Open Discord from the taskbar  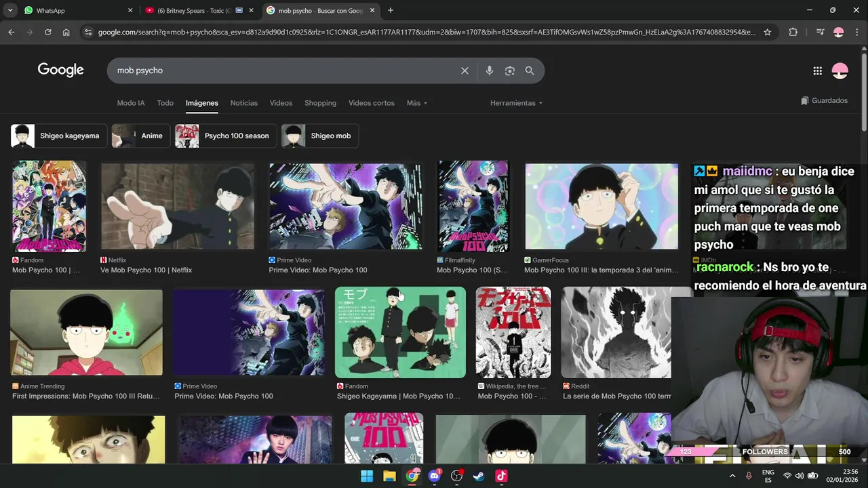pyautogui.click(x=435, y=476)
